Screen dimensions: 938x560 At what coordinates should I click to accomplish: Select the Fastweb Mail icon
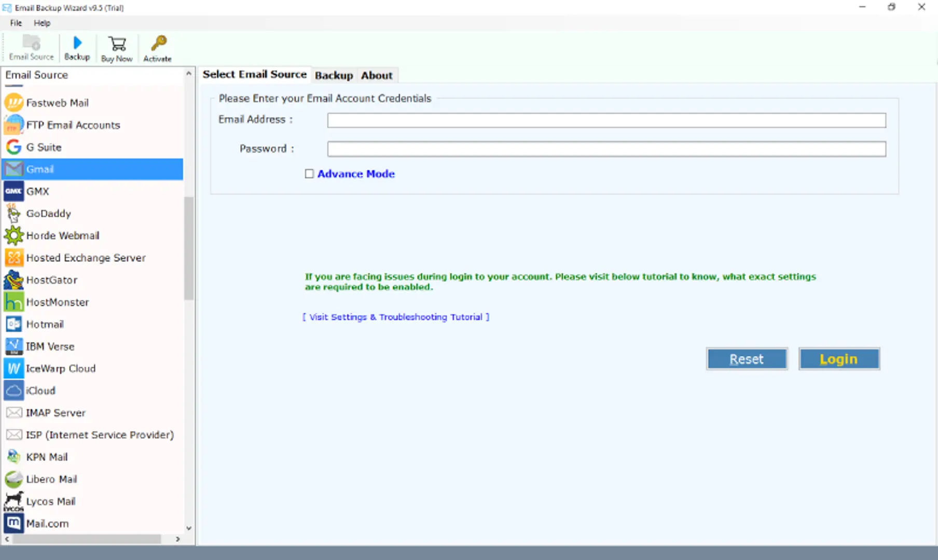pos(14,103)
